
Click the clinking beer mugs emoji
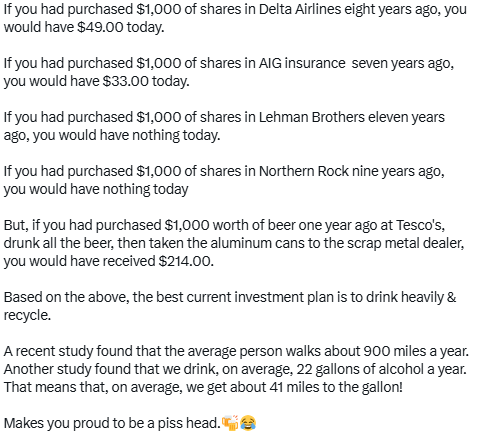pyautogui.click(x=230, y=423)
